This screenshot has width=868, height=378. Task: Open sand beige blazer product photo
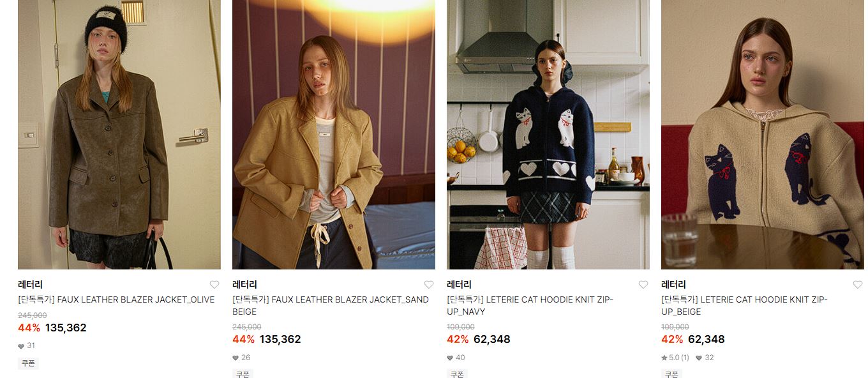coord(334,135)
